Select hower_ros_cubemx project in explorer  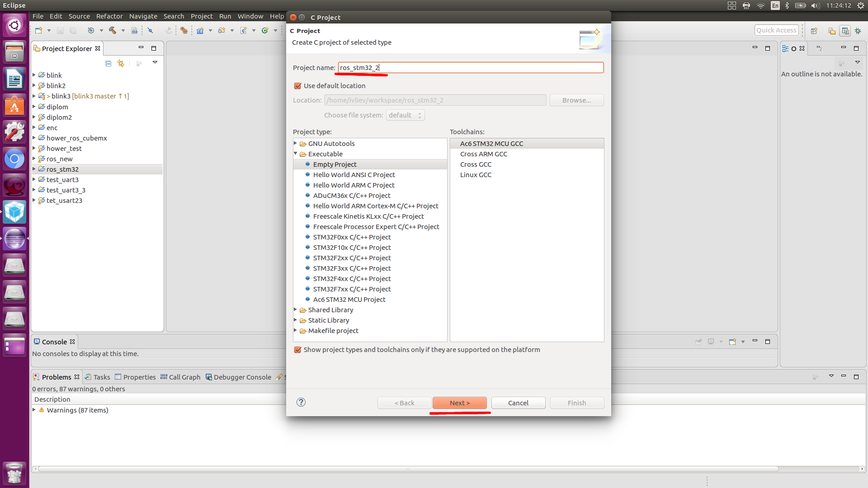(76, 138)
